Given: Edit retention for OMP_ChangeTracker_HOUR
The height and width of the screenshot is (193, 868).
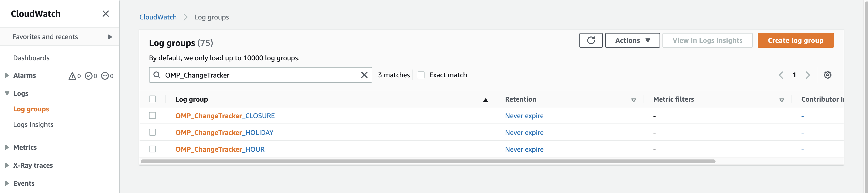Looking at the screenshot, I should point(524,149).
